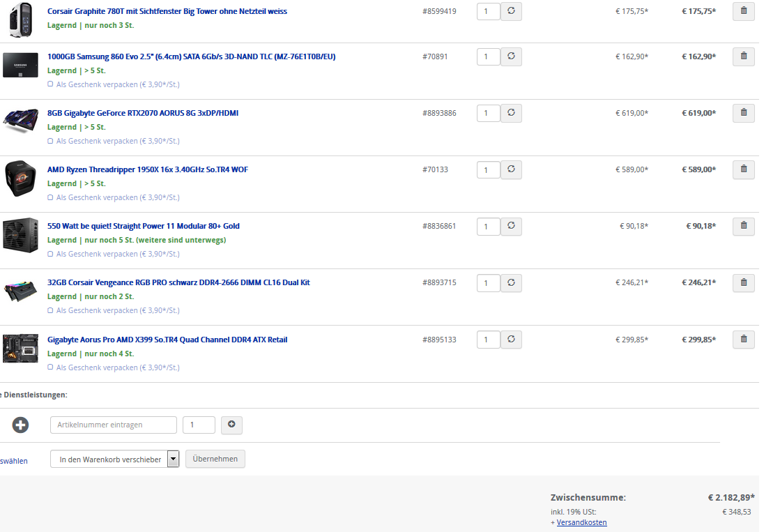Image resolution: width=764 pixels, height=532 pixels.
Task: Click the Corsair Graphite case thumbnail
Action: pyautogui.click(x=20, y=20)
